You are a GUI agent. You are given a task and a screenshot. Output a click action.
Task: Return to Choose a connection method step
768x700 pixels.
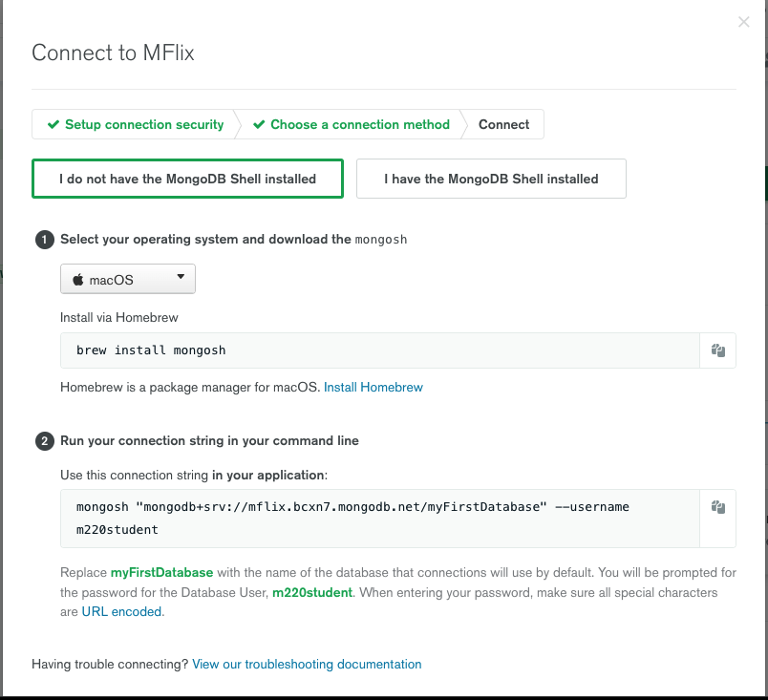click(359, 124)
